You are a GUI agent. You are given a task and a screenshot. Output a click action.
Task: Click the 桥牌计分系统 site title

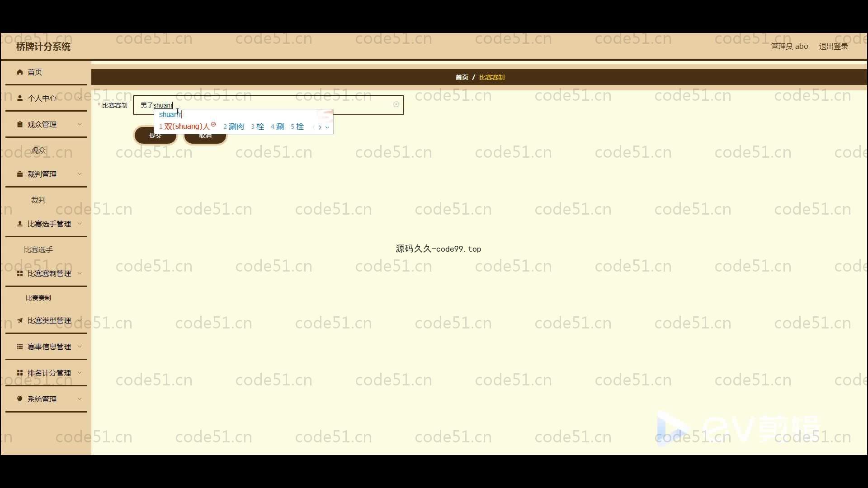[43, 47]
